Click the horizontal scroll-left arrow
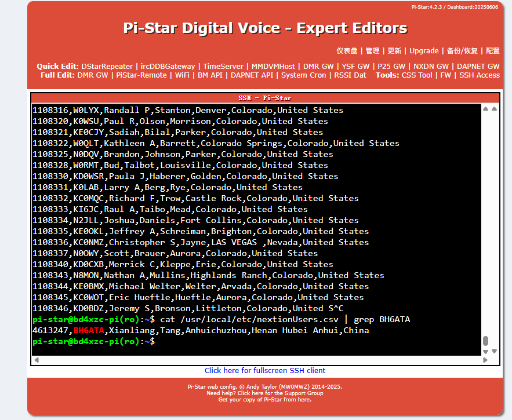 [37, 360]
